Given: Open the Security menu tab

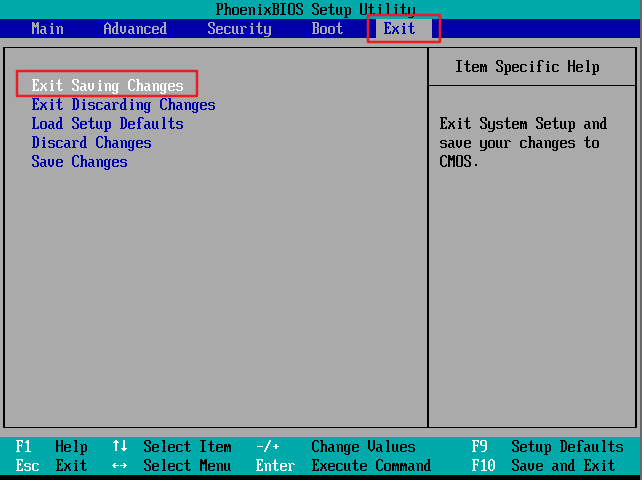Looking at the screenshot, I should pyautogui.click(x=239, y=29).
